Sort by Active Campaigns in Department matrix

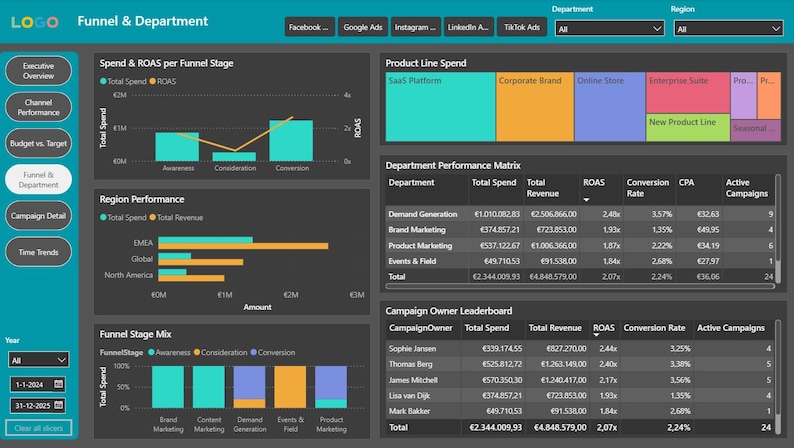[x=747, y=188]
